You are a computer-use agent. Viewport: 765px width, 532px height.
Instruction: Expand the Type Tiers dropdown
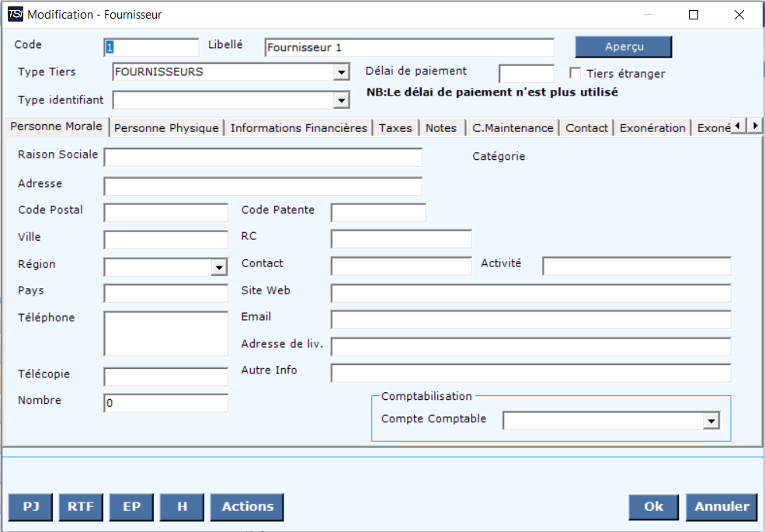[341, 73]
